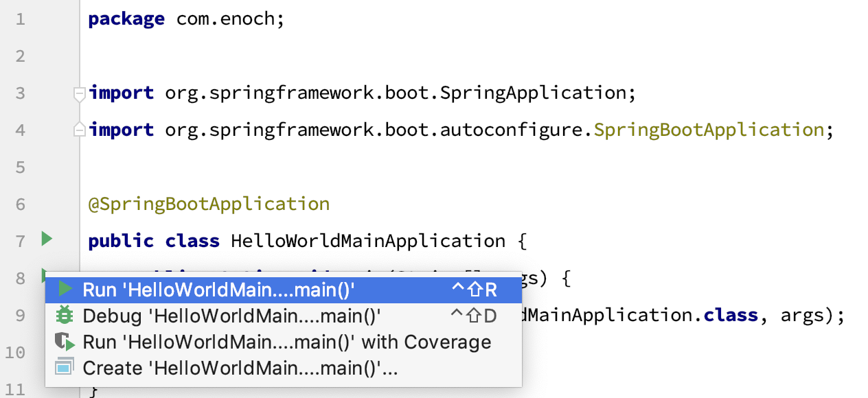The image size is (868, 398).
Task: Click the green bug icon of Debug entry
Action: pos(65,315)
